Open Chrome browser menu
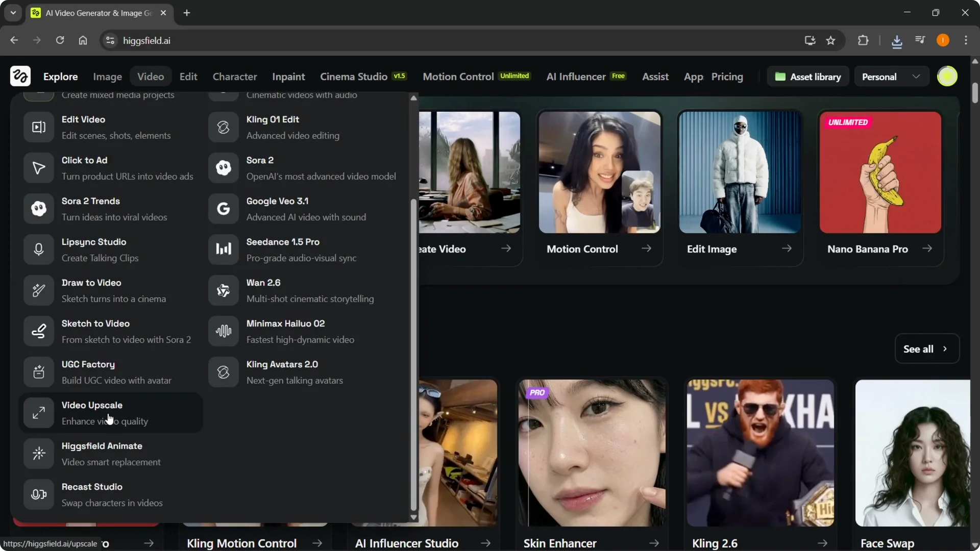This screenshot has width=980, height=551. [966, 40]
